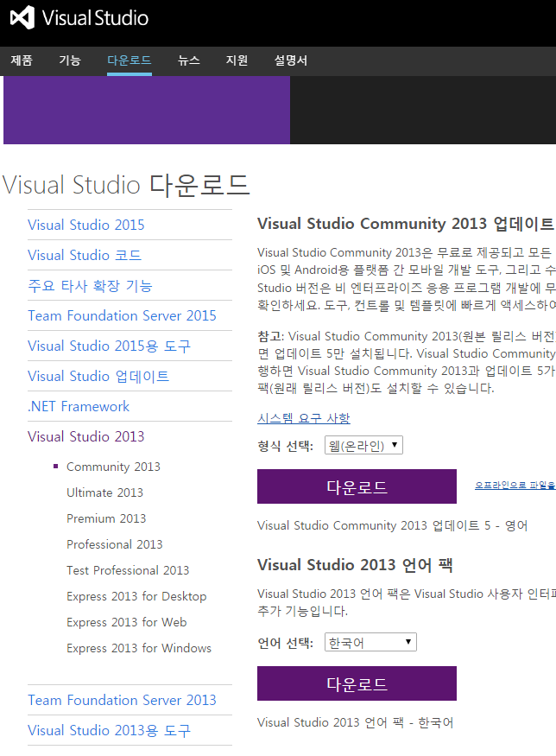Open Visual Studio 2013용 도구 link
Screen dimensions: 556x756
click(x=110, y=730)
